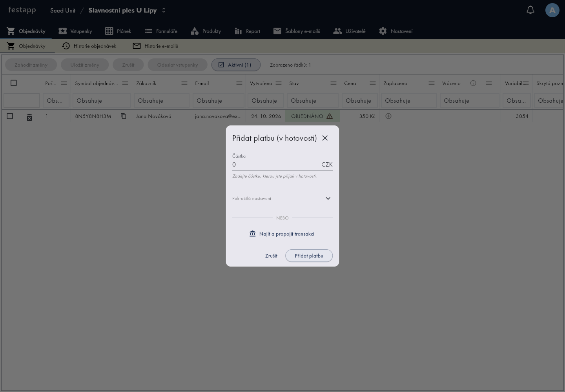Screen dimensions: 565x392
Task: Open the Stav column menu
Action: [334, 83]
